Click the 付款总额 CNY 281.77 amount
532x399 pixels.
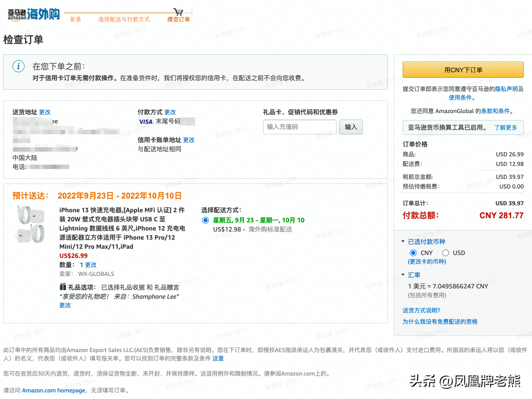501,215
